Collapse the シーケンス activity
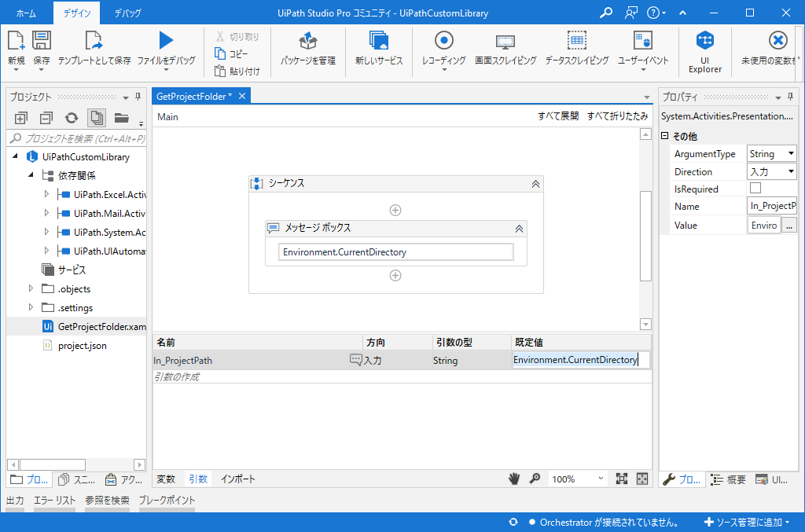 coord(535,184)
